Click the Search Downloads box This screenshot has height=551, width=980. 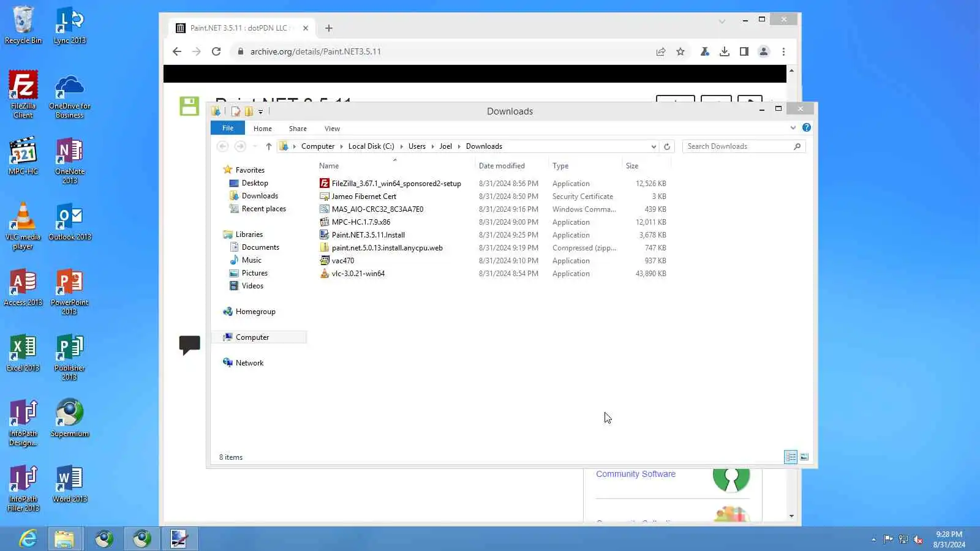point(738,146)
